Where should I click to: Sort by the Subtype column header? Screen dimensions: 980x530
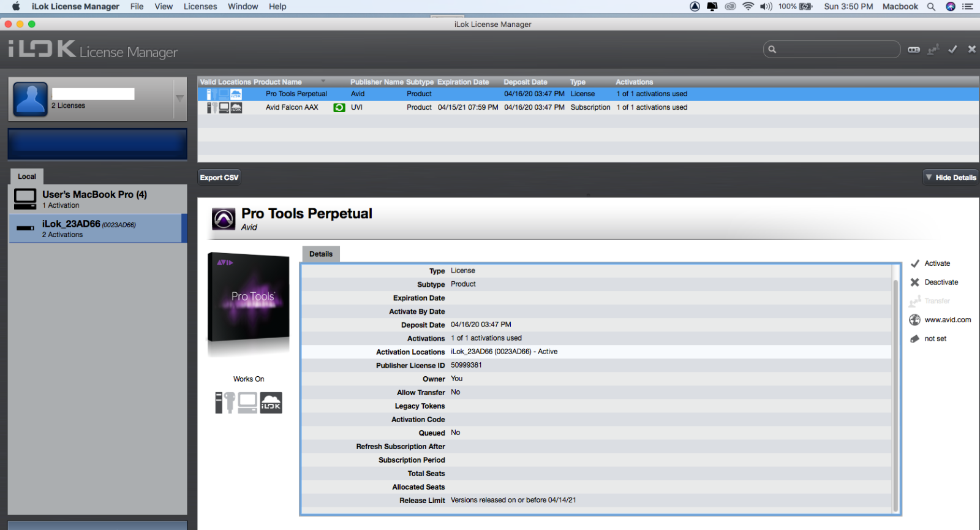click(420, 82)
